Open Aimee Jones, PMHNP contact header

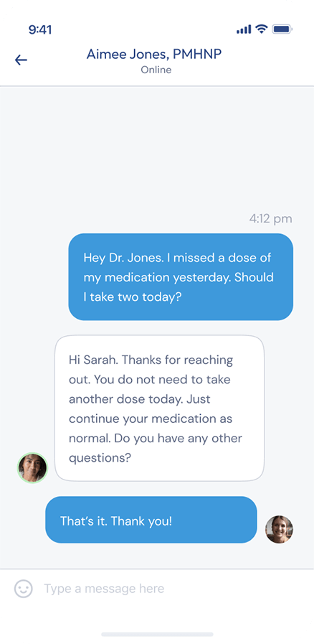[154, 55]
